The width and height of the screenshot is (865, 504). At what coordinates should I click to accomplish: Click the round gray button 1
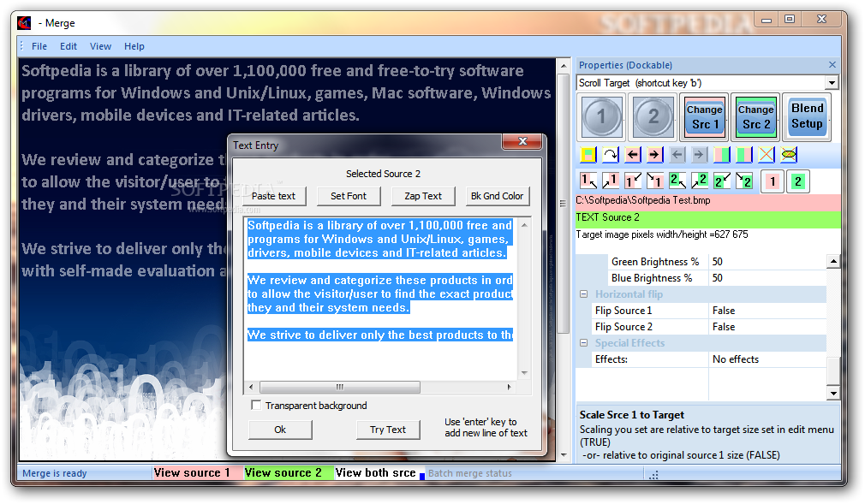point(602,116)
